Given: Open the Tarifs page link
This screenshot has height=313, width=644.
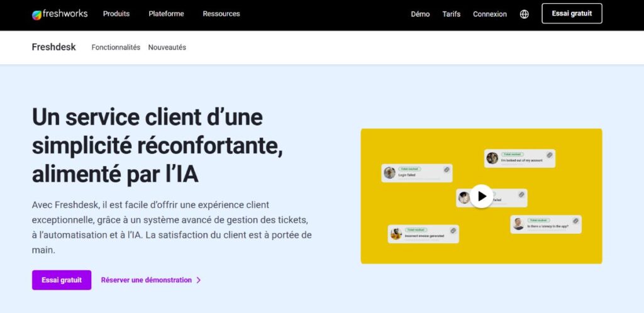Looking at the screenshot, I should tap(452, 14).
